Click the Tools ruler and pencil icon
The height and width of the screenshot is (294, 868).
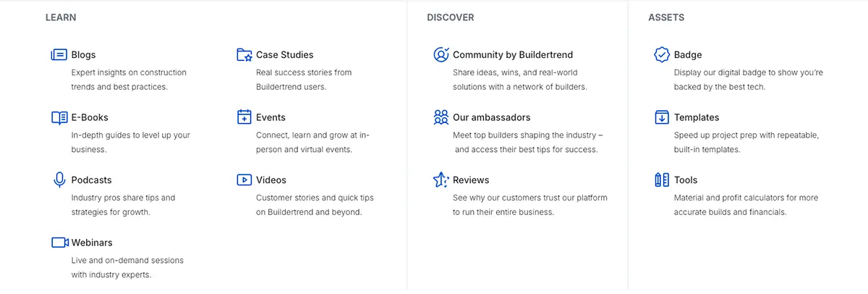(x=661, y=180)
